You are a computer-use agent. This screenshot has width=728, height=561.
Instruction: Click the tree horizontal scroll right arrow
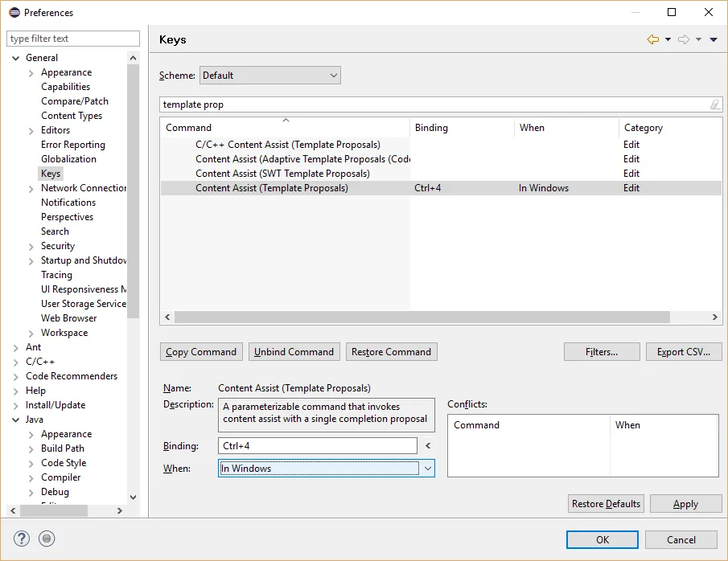point(120,510)
